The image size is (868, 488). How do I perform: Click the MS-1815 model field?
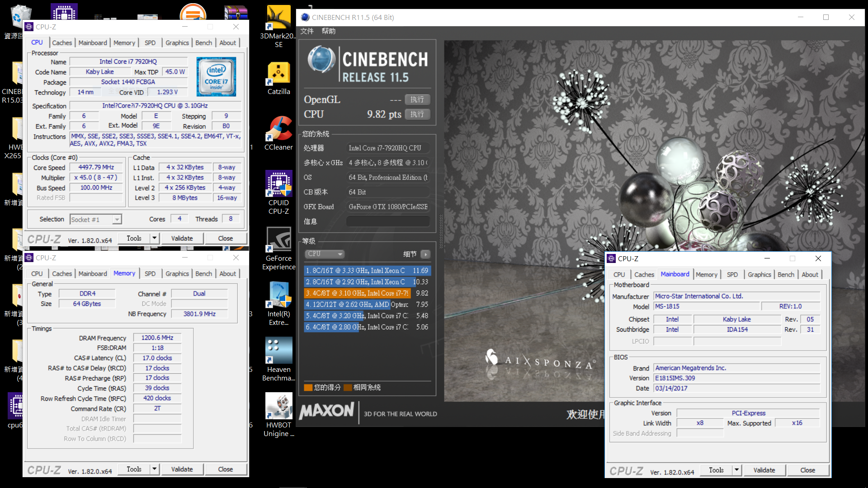point(707,306)
